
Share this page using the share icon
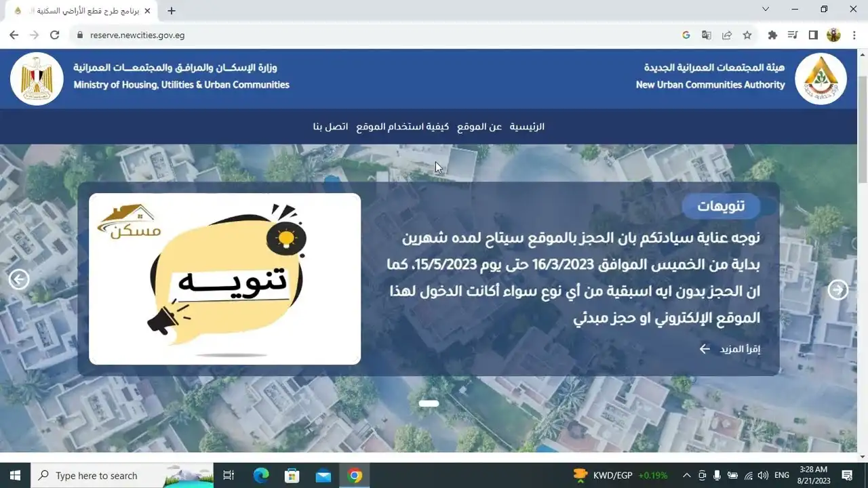[x=727, y=35]
